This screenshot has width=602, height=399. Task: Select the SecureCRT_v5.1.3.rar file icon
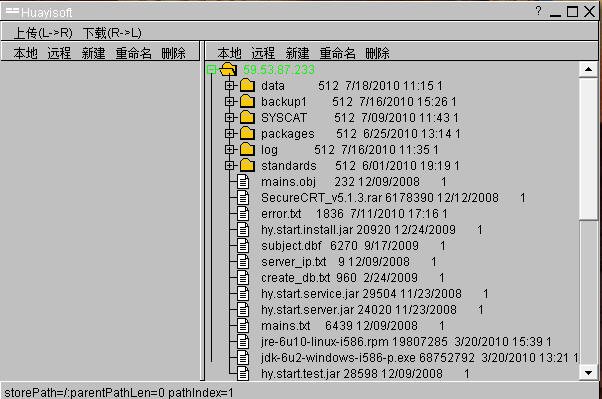tap(243, 197)
